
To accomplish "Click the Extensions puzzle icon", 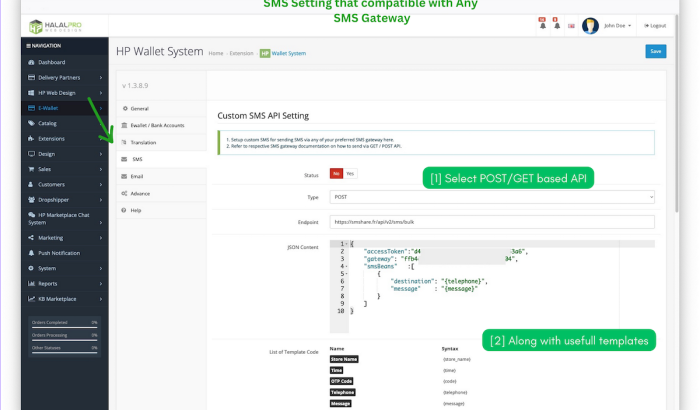I will tap(31, 138).
